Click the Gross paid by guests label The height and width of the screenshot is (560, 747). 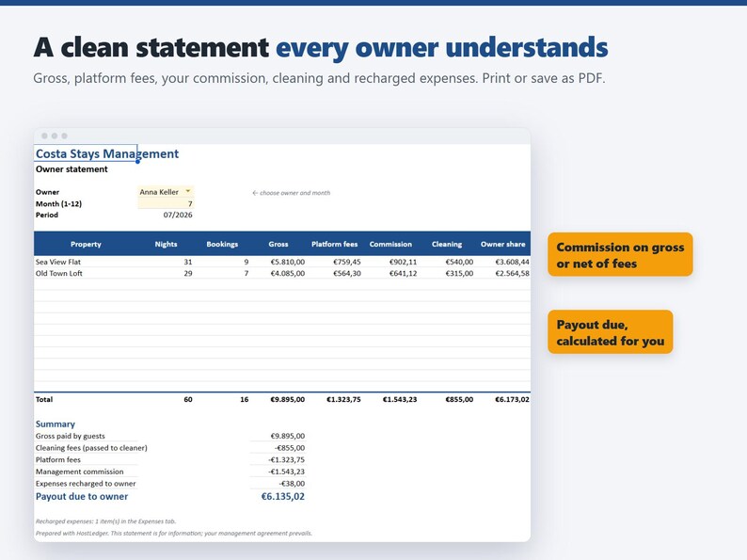[70, 436]
